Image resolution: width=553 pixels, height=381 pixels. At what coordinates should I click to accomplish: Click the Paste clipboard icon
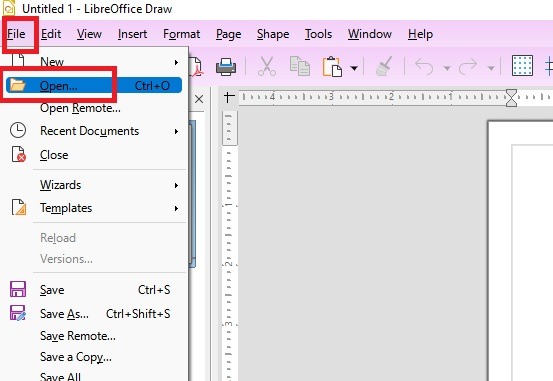[x=332, y=66]
